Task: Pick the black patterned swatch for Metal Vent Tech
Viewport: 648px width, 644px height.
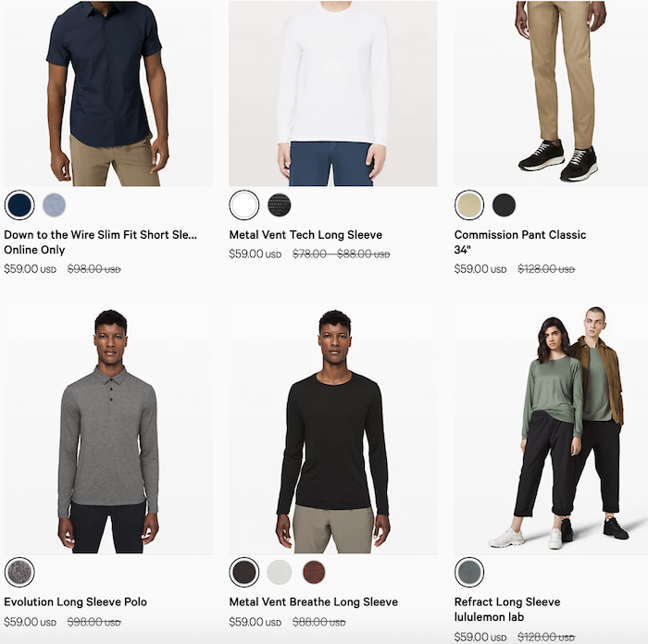Action: [x=280, y=204]
